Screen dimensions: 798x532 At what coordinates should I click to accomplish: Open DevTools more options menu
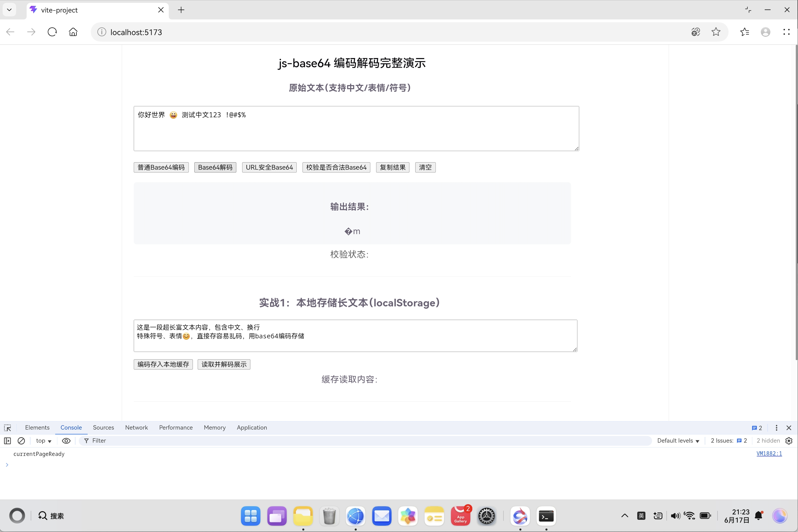click(776, 428)
